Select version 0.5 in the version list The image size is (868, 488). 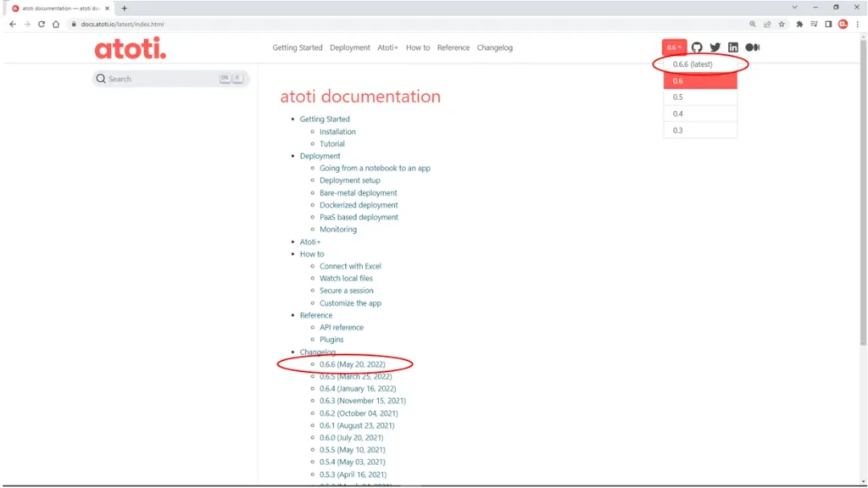tap(700, 97)
